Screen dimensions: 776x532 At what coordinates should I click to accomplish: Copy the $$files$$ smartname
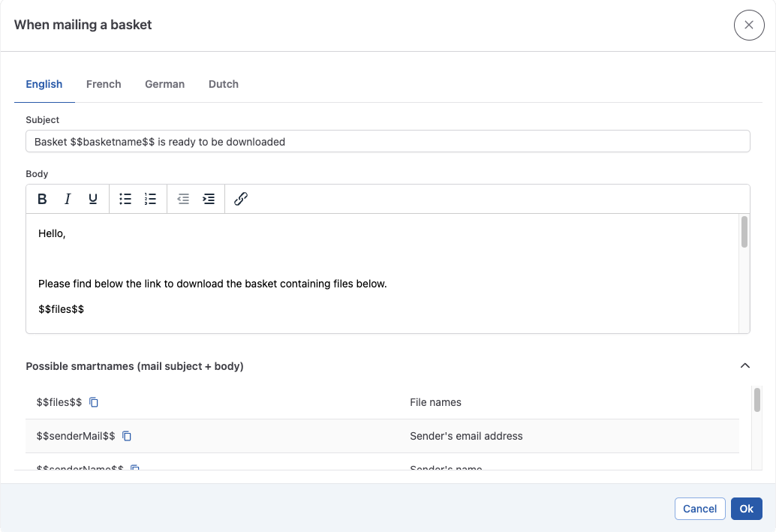pyautogui.click(x=94, y=402)
